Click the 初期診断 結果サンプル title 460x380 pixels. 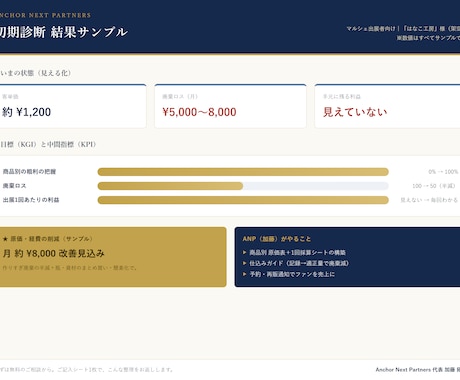pos(63,32)
